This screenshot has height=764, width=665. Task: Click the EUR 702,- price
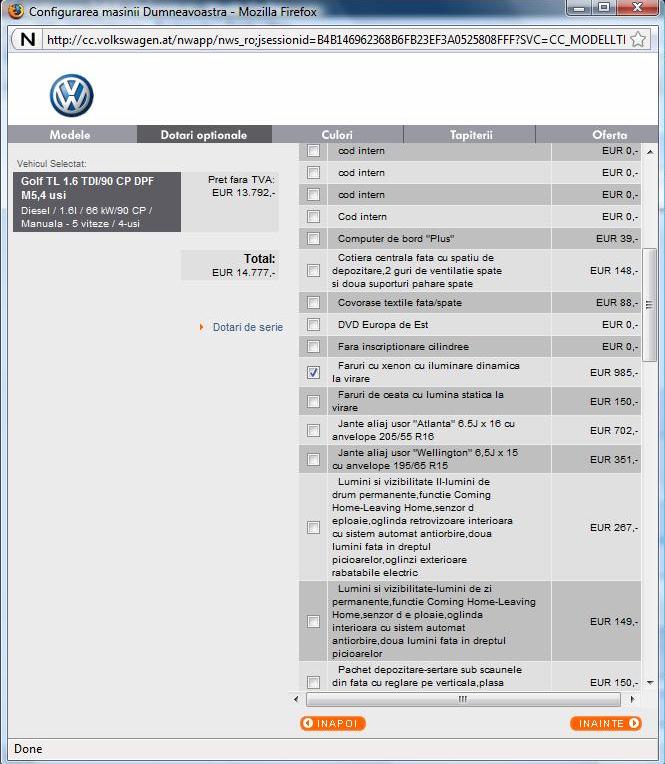(614, 431)
